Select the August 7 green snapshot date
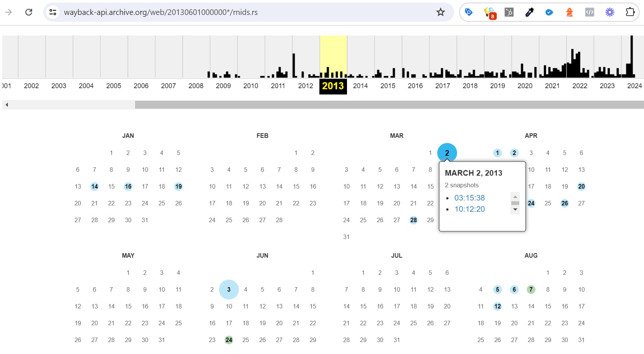The height and width of the screenshot is (354, 644). point(531,289)
